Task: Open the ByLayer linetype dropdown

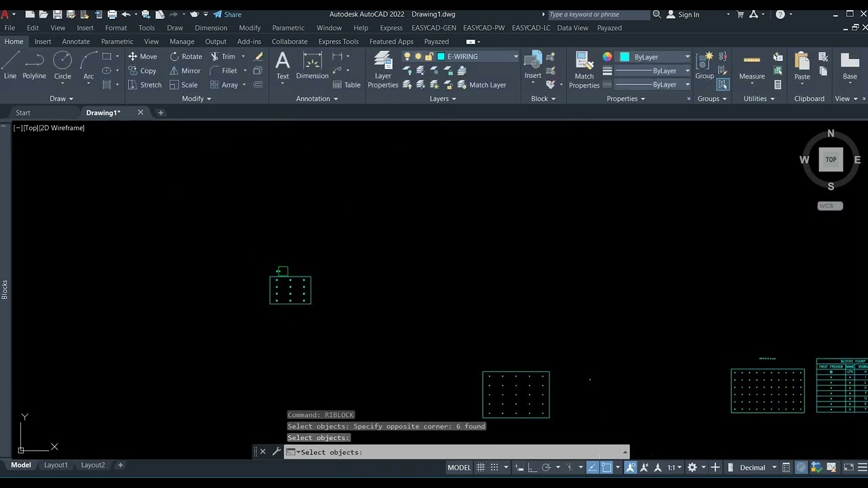Action: tap(687, 85)
